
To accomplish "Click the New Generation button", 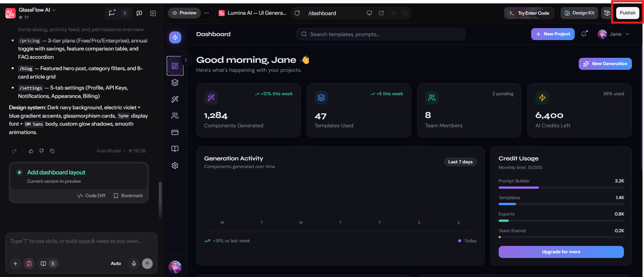I will [605, 64].
